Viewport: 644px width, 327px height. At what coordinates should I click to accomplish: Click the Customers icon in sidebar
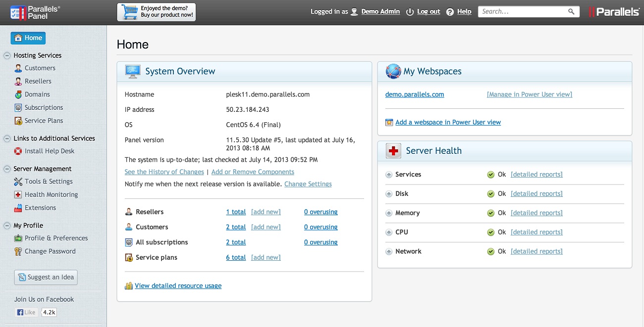click(x=18, y=68)
